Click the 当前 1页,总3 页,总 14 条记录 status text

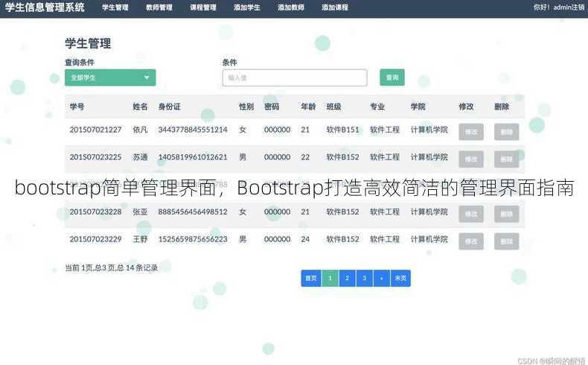tap(112, 268)
